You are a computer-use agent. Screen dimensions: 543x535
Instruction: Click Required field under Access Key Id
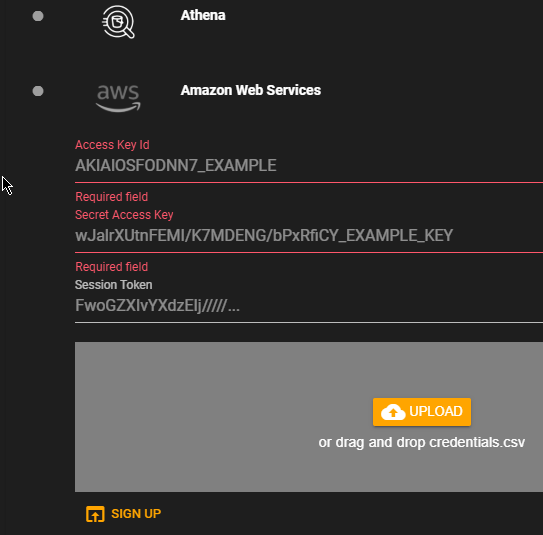click(x=112, y=197)
